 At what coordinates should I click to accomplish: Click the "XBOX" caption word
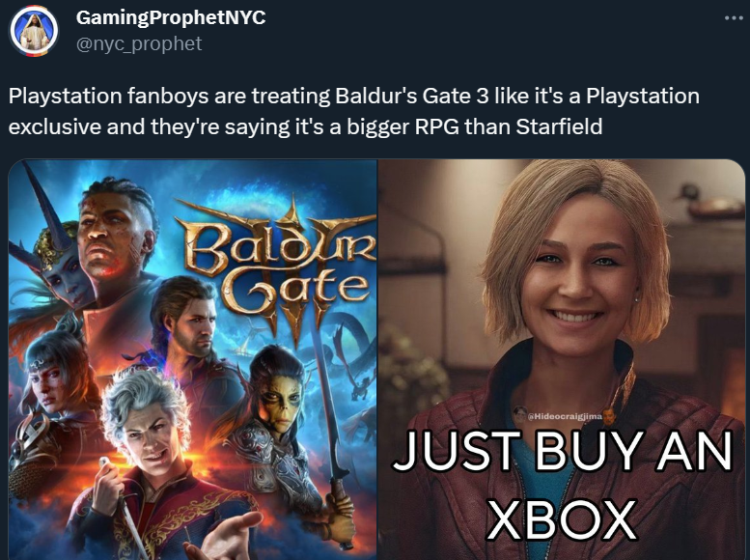(x=563, y=519)
